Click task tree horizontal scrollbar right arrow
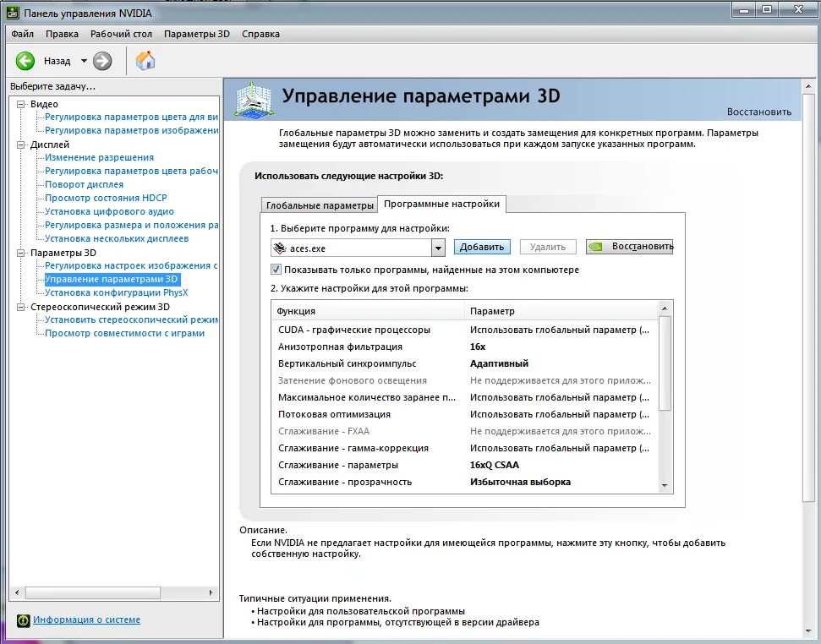Viewport: 821px width, 644px height. pyautogui.click(x=211, y=592)
